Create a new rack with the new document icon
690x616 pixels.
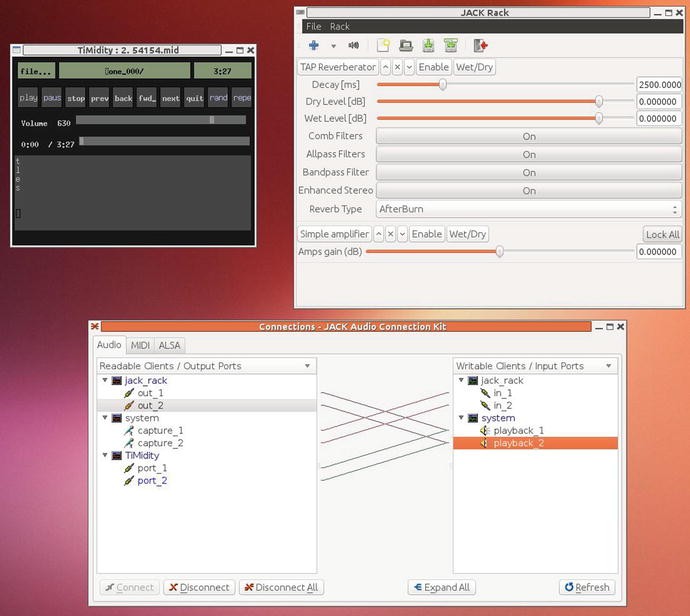coord(383,45)
